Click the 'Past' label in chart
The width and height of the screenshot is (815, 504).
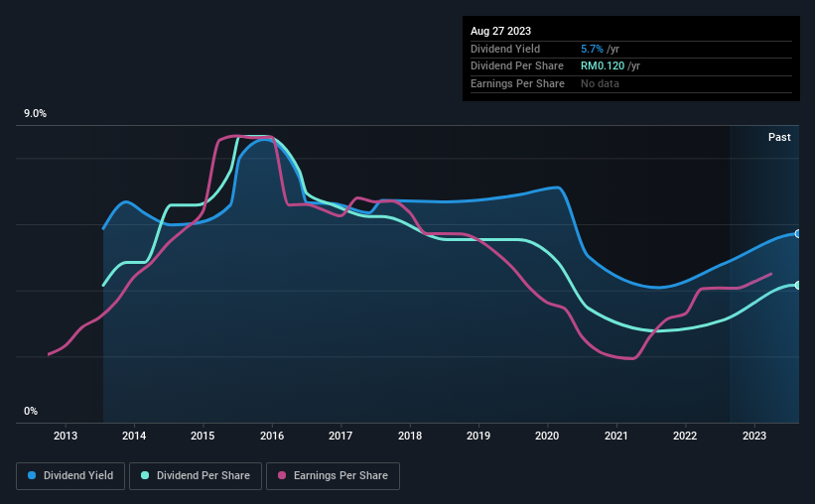pos(779,137)
